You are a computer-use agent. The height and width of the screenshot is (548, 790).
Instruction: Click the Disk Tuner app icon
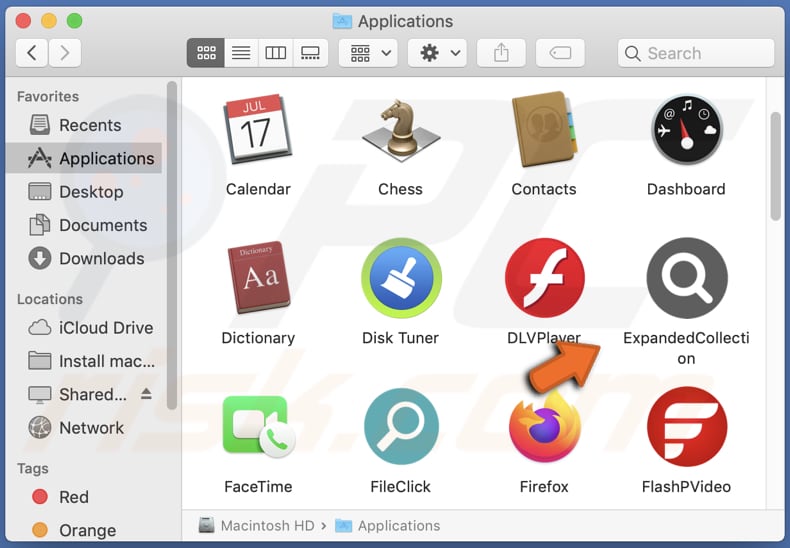[401, 278]
